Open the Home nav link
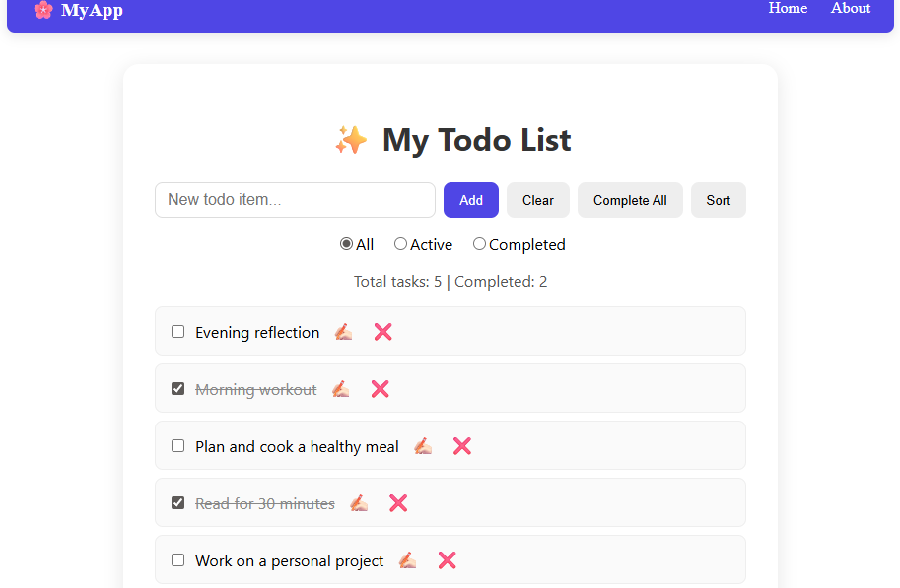Viewport: 900px width, 588px height. pos(788,8)
